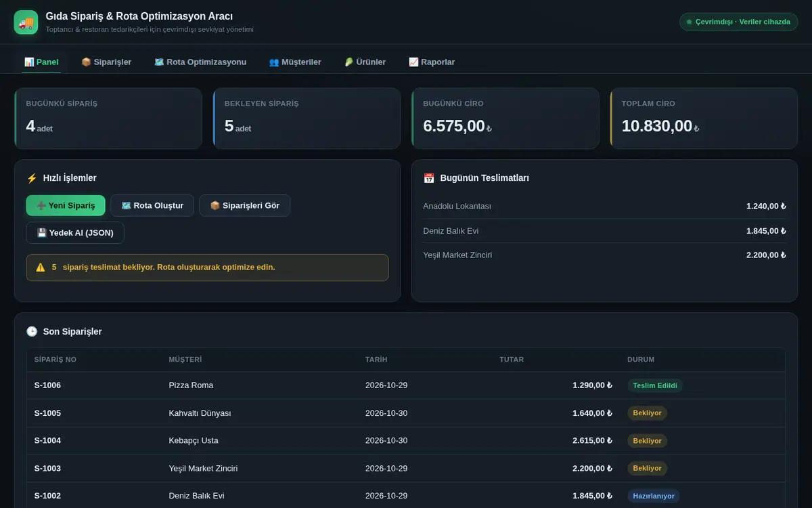812x508 pixels.
Task: Click the 2026-10-29 date for S-1006
Action: pyautogui.click(x=386, y=385)
